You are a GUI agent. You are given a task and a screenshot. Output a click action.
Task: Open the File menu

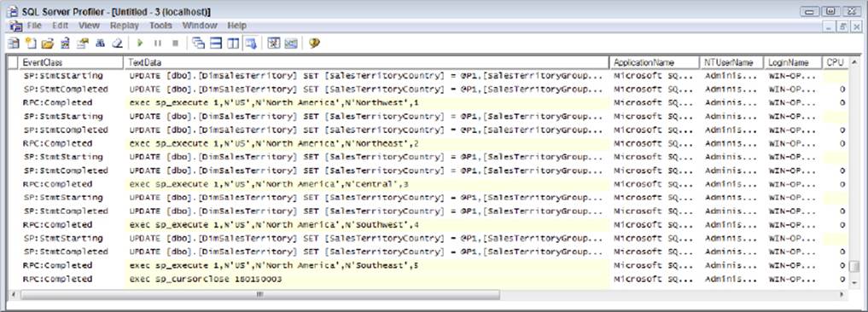34,26
